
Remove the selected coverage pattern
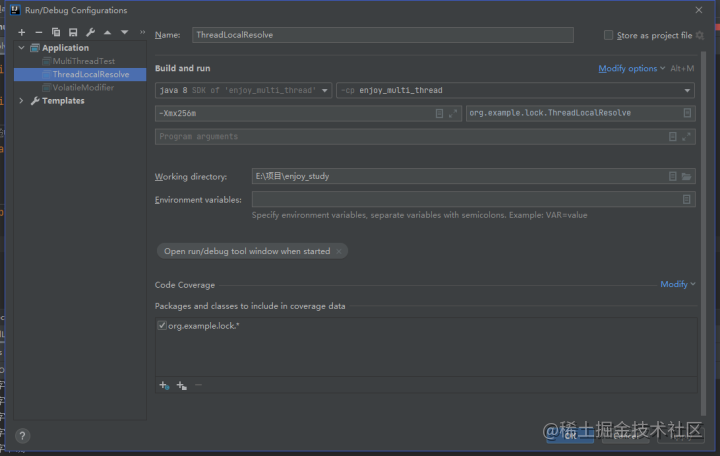coord(198,385)
